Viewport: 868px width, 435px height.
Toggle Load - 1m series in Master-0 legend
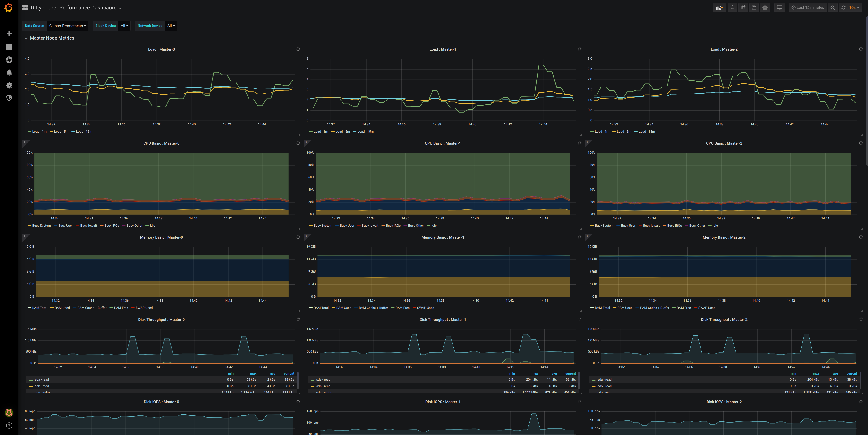(x=39, y=132)
